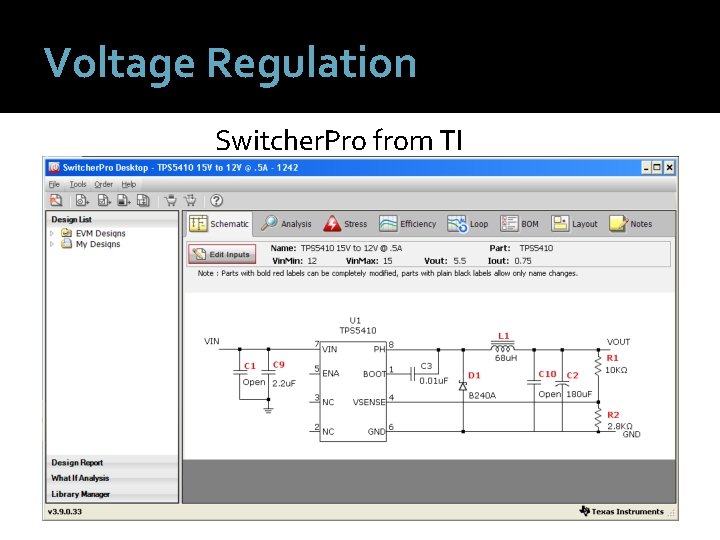
Task: Click the Part value TPS5410 in header
Action: click(536, 248)
